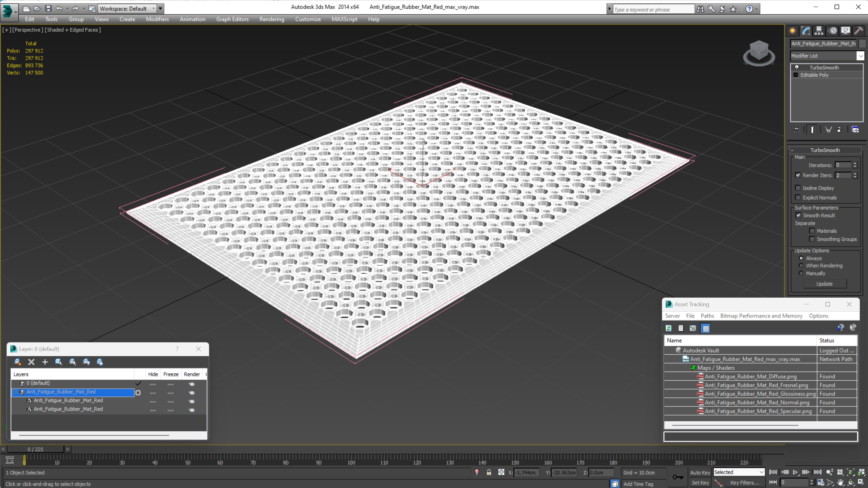Click the Modifiers menu item
This screenshot has height=488, width=868.
coord(157,19)
